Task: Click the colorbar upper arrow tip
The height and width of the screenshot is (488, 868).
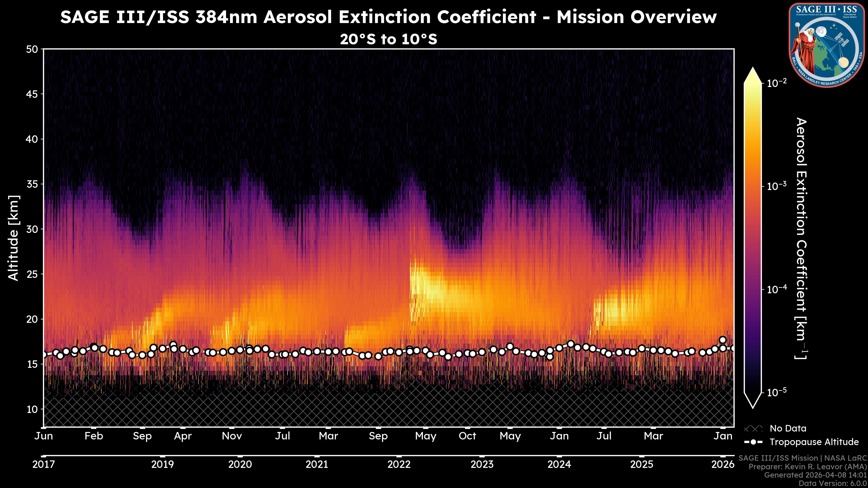Action: tap(753, 70)
